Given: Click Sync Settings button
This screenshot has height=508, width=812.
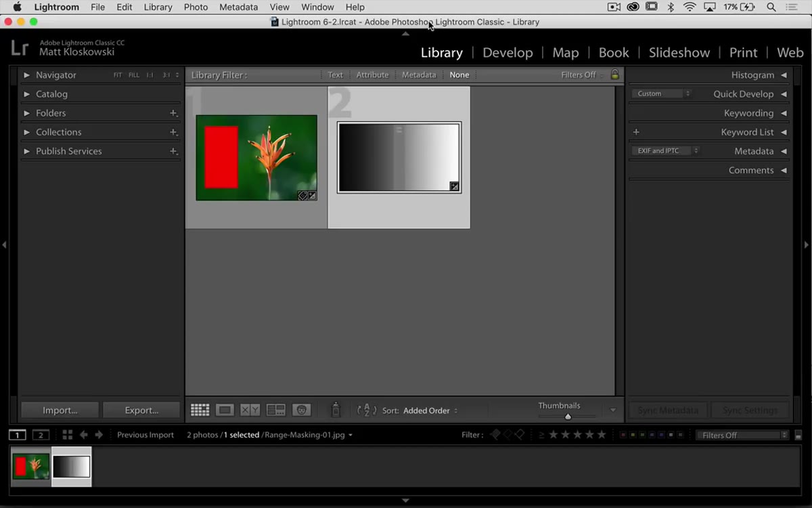Looking at the screenshot, I should tap(750, 410).
